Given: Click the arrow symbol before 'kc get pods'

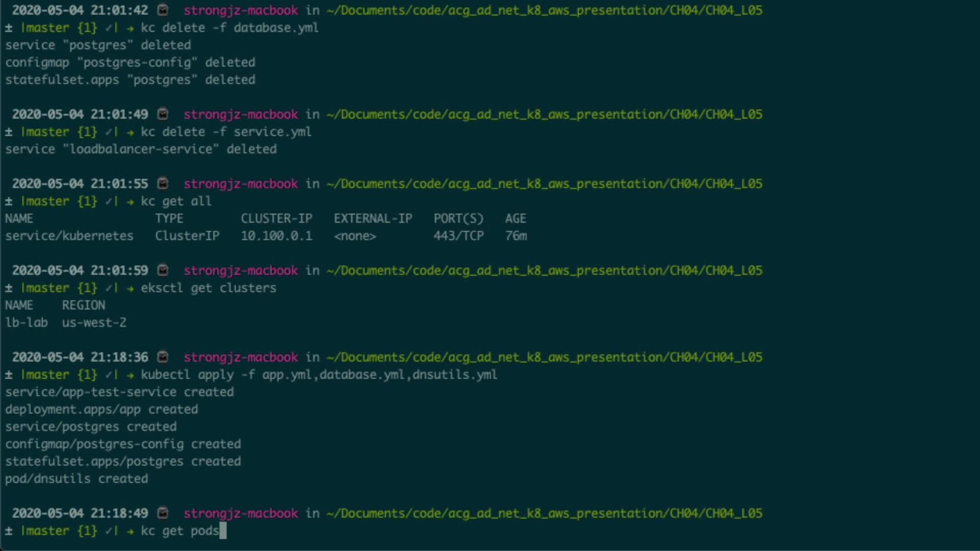Looking at the screenshot, I should coord(131,531).
